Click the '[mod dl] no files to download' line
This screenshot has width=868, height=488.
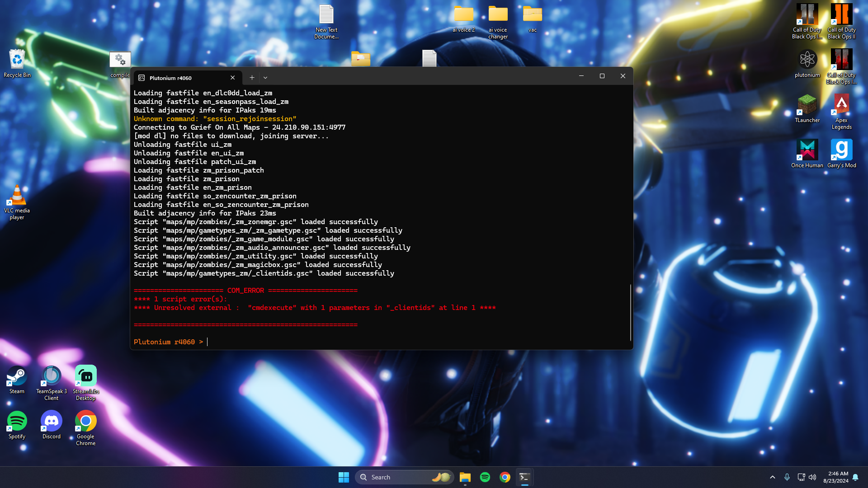[231, 136]
